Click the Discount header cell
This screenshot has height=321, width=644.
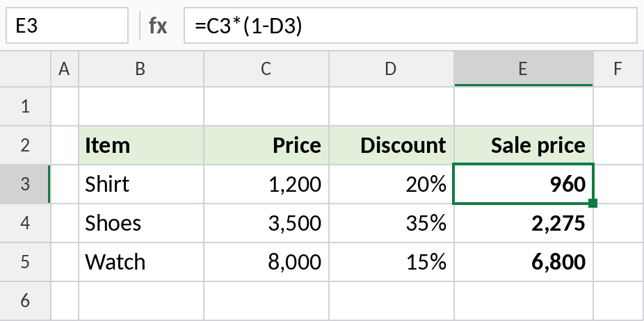(392, 145)
